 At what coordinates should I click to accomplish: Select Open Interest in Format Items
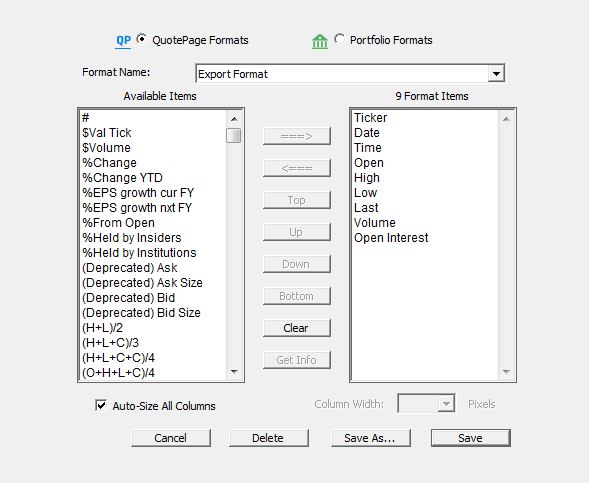pos(391,238)
